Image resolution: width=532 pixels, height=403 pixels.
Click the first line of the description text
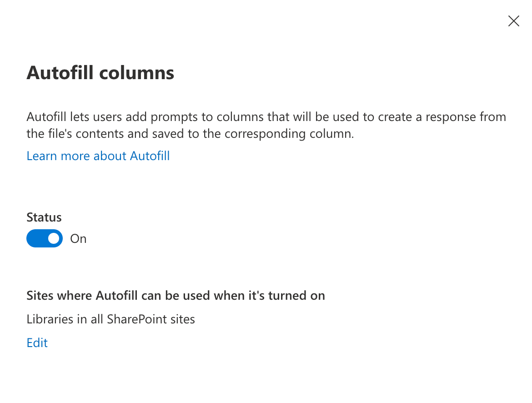(266, 117)
